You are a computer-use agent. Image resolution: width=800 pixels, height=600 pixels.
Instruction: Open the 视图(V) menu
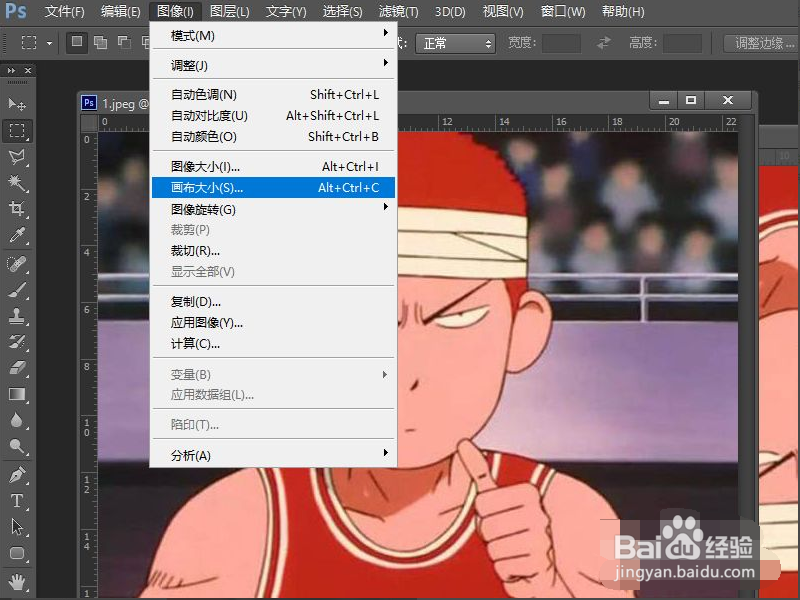point(503,11)
